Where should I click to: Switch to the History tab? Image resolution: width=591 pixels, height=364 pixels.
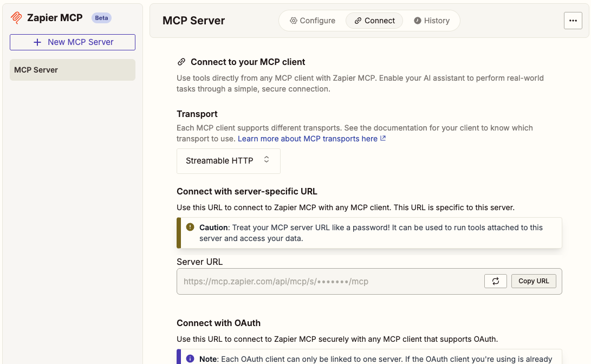click(432, 21)
